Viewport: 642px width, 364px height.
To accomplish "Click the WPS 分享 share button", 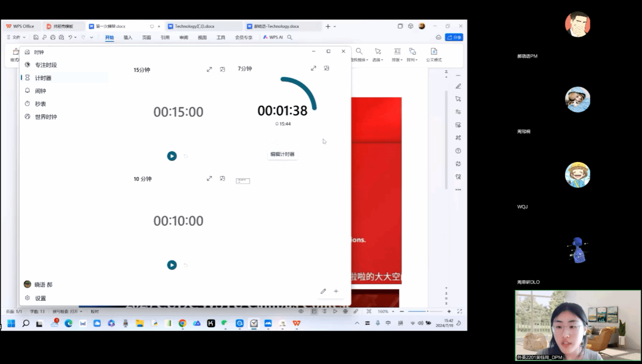I will (454, 37).
